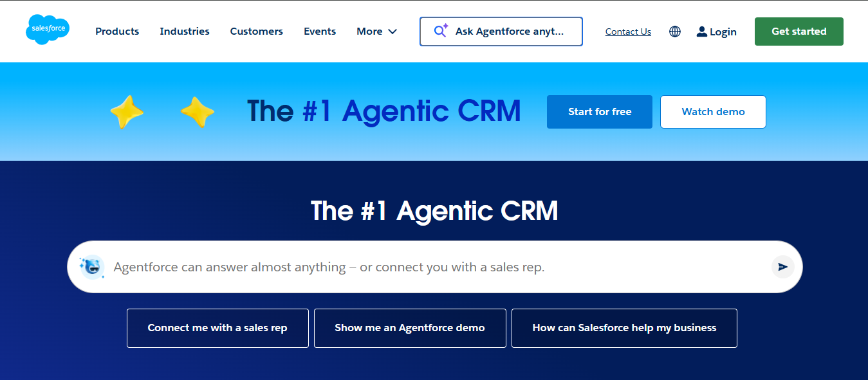Image resolution: width=868 pixels, height=380 pixels.
Task: Click the Watch demo button
Action: tap(713, 112)
